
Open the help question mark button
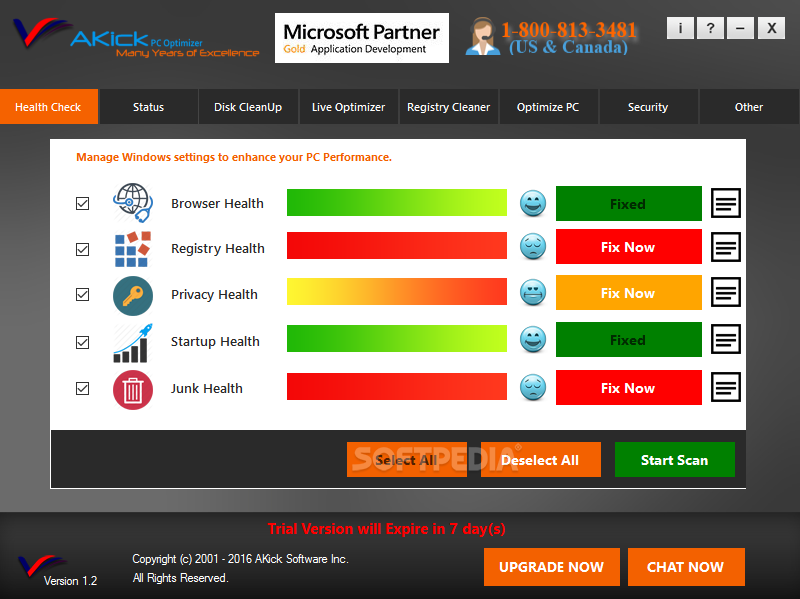[x=710, y=28]
